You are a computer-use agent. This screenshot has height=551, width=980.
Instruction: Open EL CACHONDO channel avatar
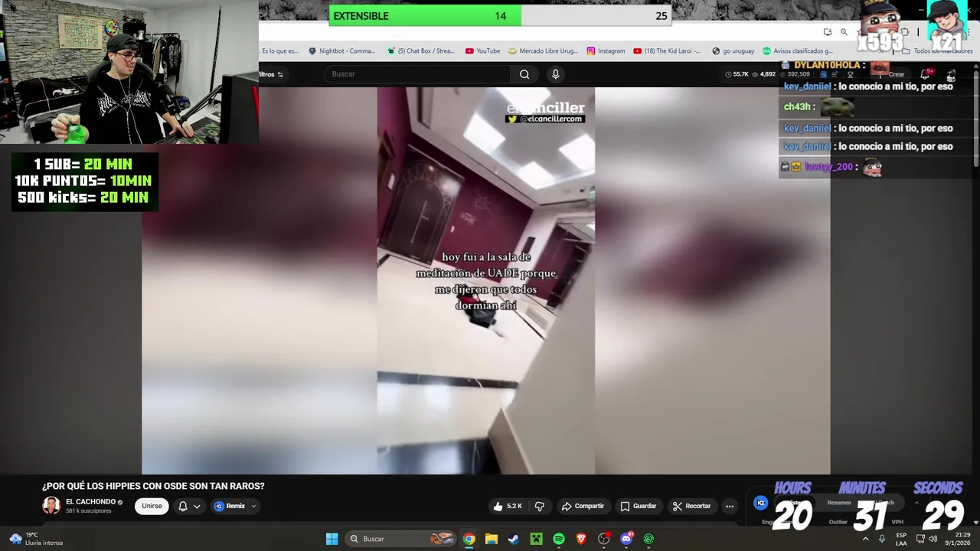[51, 506]
